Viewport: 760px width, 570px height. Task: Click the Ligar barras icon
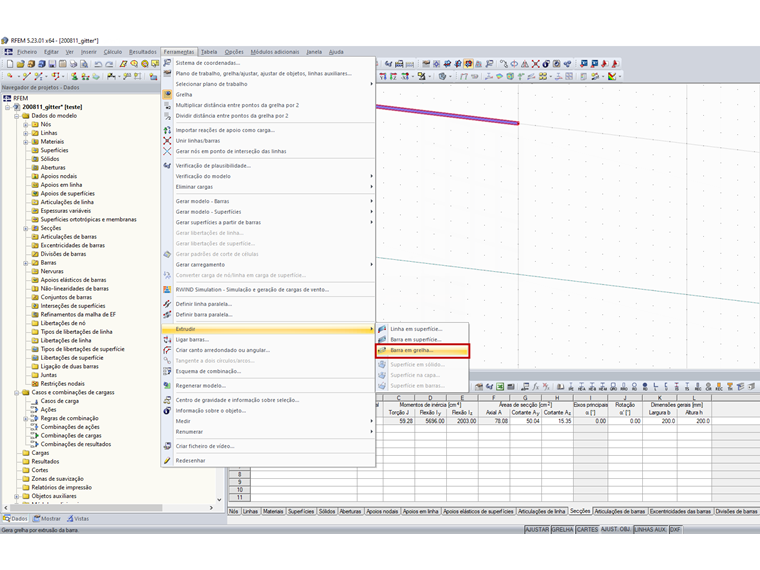pos(167,339)
